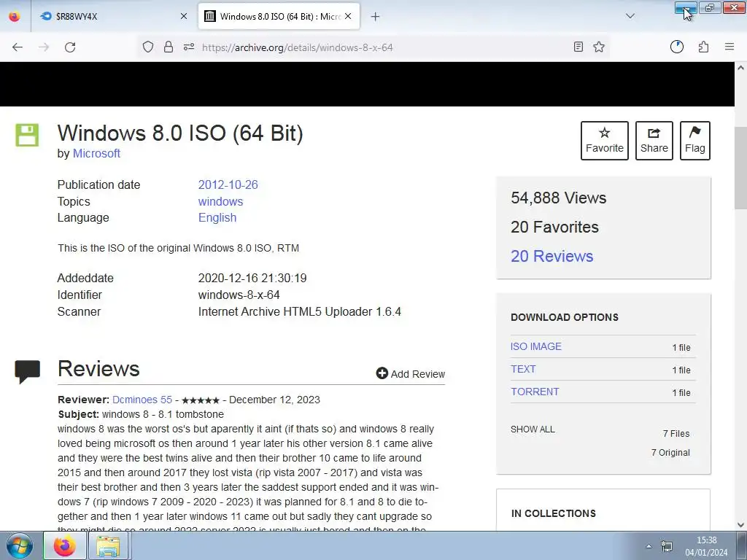Open publication date 2012-10-26 link

pos(228,184)
